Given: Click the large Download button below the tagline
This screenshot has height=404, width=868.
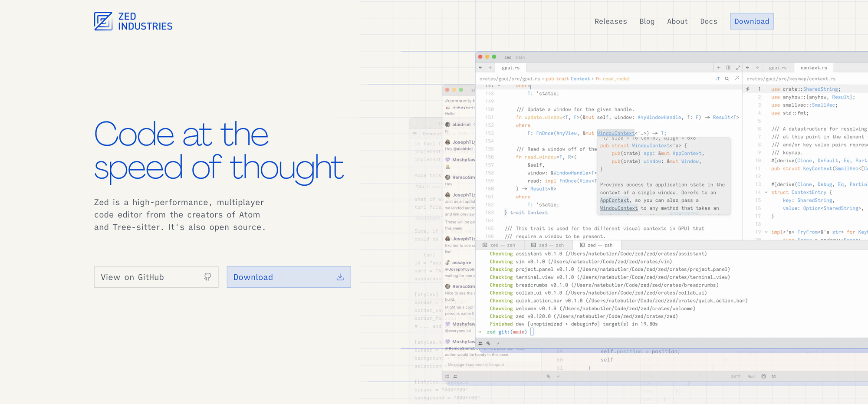Looking at the screenshot, I should [x=289, y=277].
